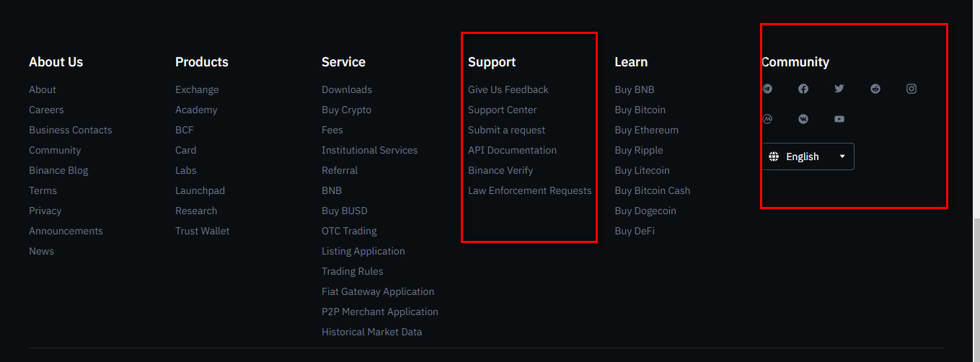Image resolution: width=980 pixels, height=362 pixels.
Task: Click the Facebook icon
Action: point(803,89)
